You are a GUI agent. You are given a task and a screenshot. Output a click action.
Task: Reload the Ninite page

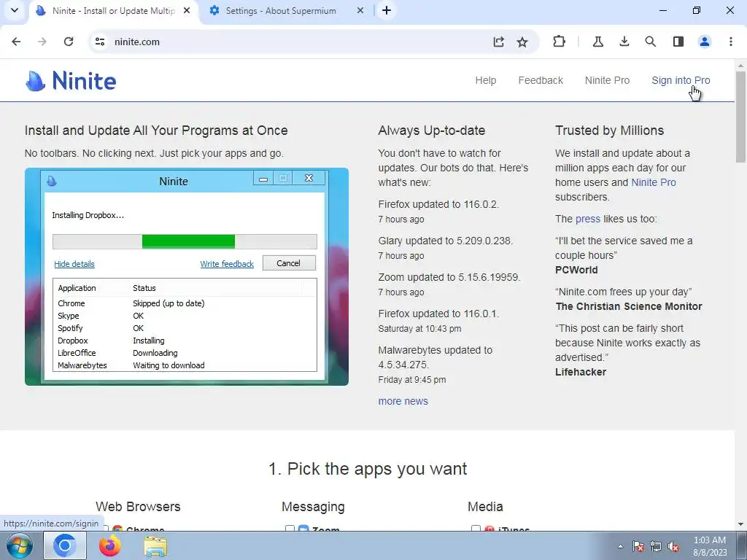click(x=69, y=42)
